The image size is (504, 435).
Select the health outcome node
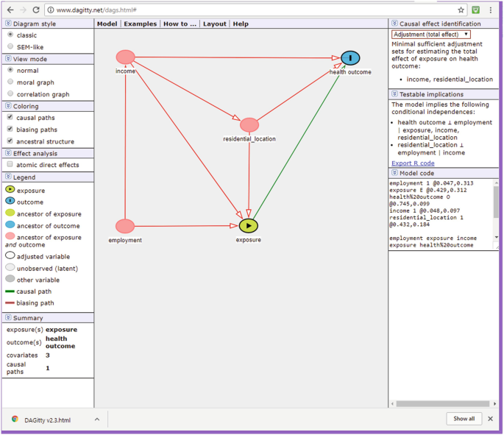coord(350,58)
